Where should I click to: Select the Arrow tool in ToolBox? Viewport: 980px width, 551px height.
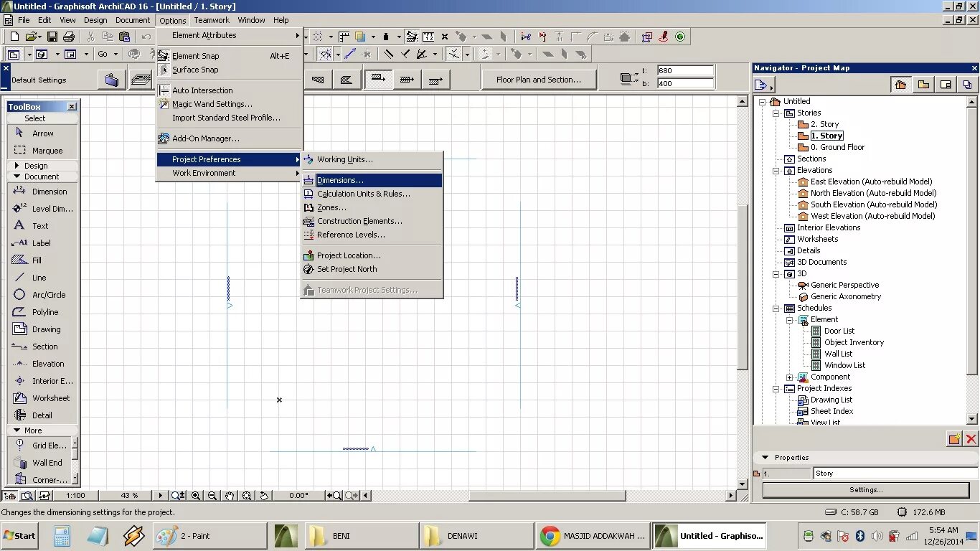43,133
